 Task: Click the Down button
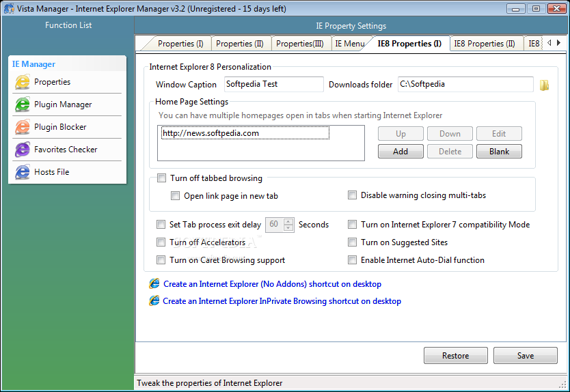click(450, 134)
